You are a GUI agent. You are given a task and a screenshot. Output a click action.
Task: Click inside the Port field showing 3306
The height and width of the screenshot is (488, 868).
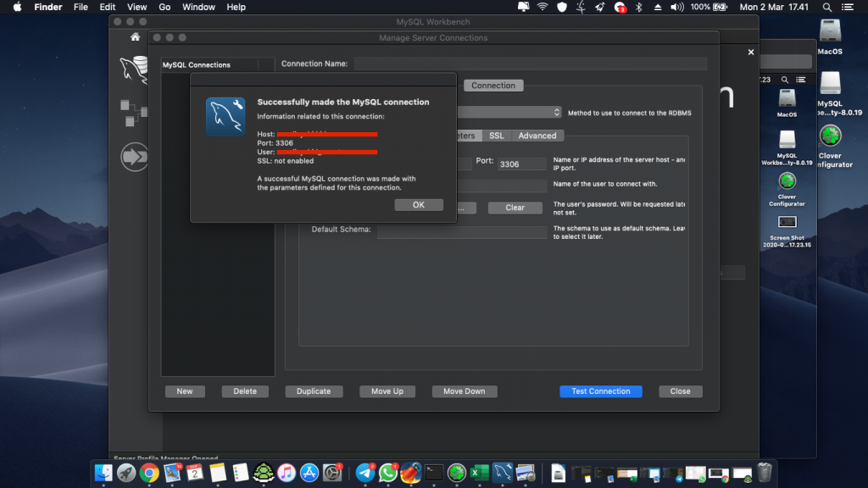(x=522, y=164)
